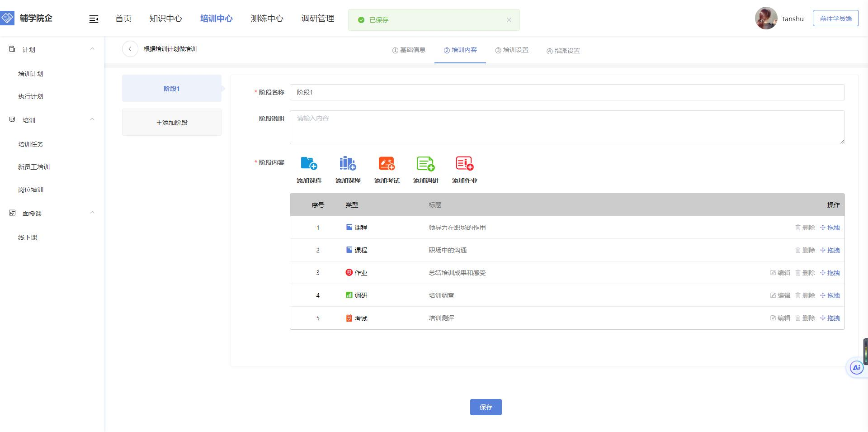This screenshot has width=868, height=432.
Task: Click the 添加作业 red icon
Action: 465,163
